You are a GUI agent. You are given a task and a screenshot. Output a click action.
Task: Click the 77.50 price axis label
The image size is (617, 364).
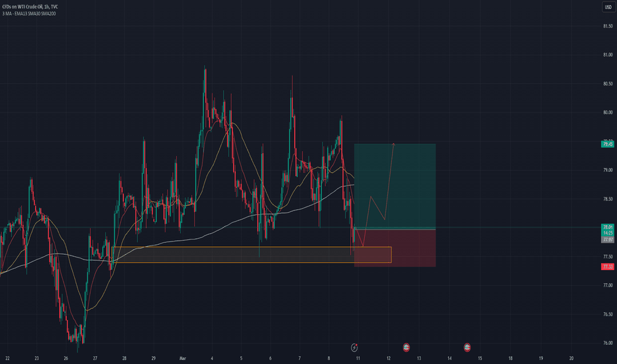[x=608, y=257]
